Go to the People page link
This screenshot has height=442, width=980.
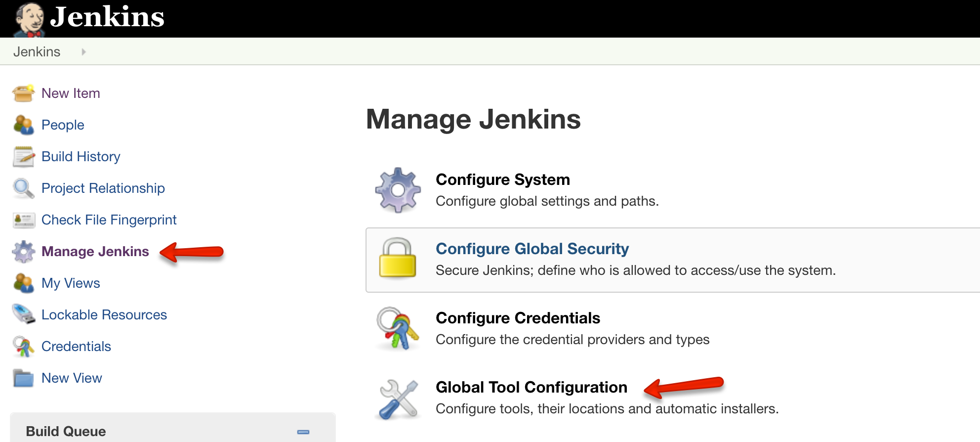coord(63,125)
